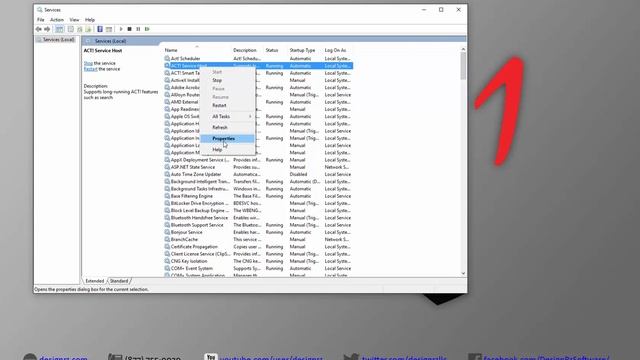Choose Stop in the context menu
The width and height of the screenshot is (640, 360).
point(228,80)
